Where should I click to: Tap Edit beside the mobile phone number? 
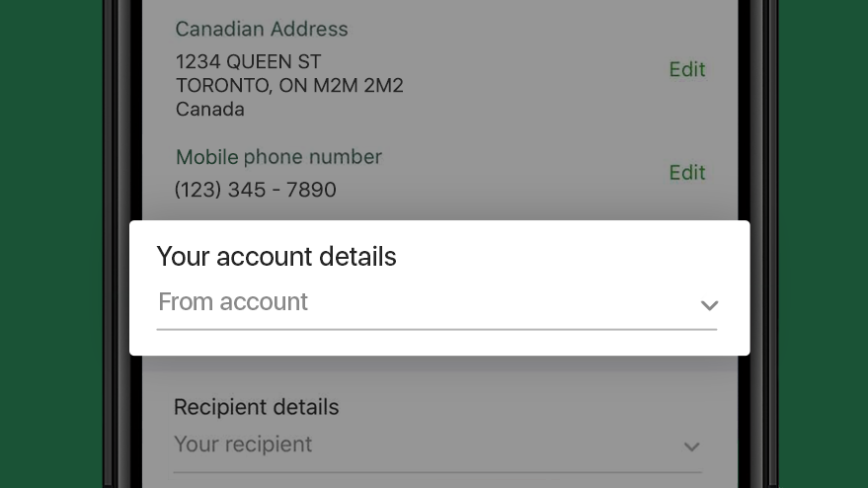pos(687,172)
